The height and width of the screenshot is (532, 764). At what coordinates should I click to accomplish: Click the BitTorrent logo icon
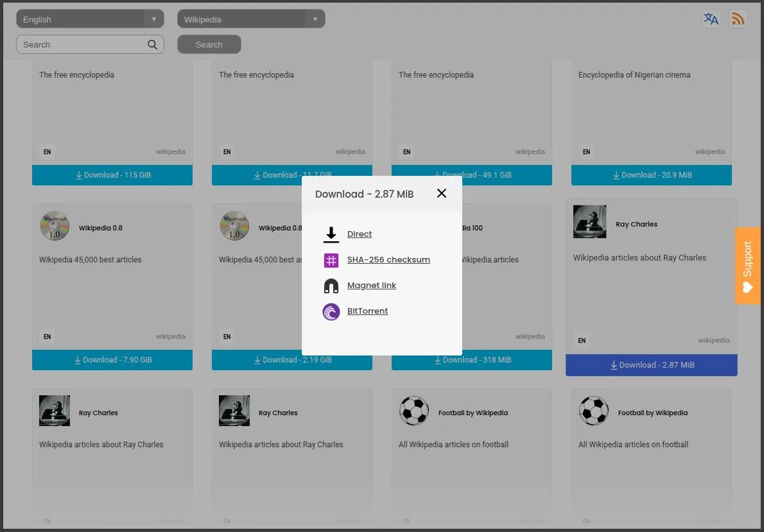tap(331, 312)
